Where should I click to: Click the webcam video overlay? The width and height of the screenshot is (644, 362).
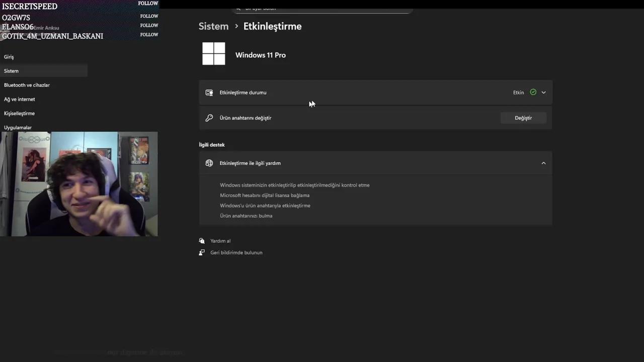click(x=79, y=184)
